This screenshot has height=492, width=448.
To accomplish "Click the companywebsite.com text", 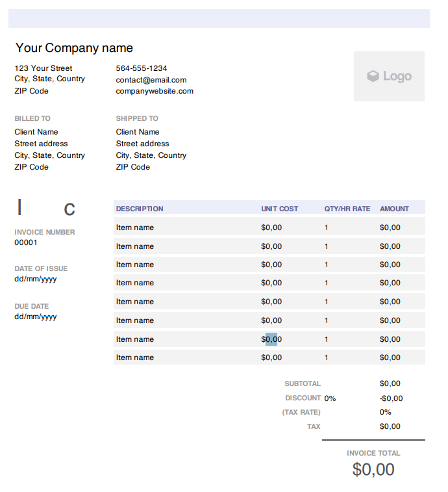I will point(155,91).
